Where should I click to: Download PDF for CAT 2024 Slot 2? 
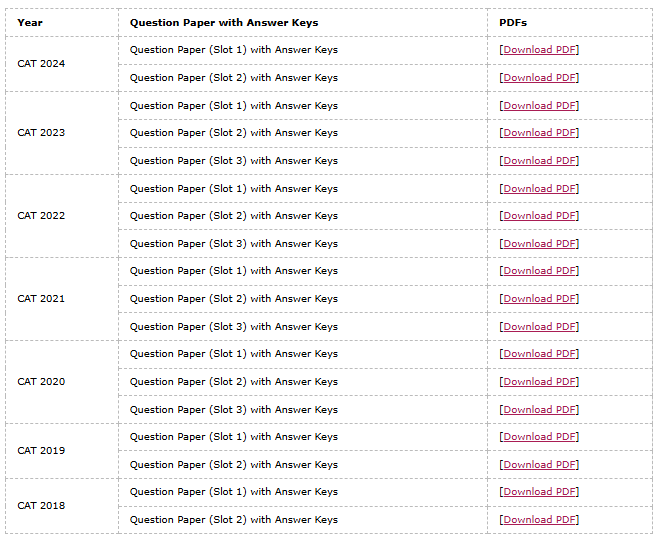click(x=539, y=77)
